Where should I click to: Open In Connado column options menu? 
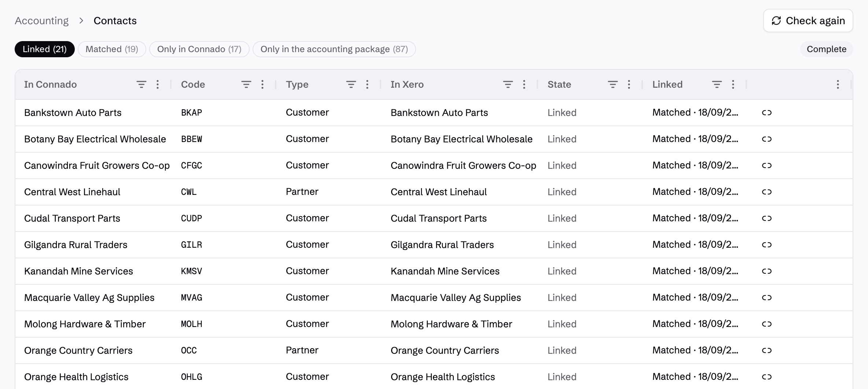point(158,84)
